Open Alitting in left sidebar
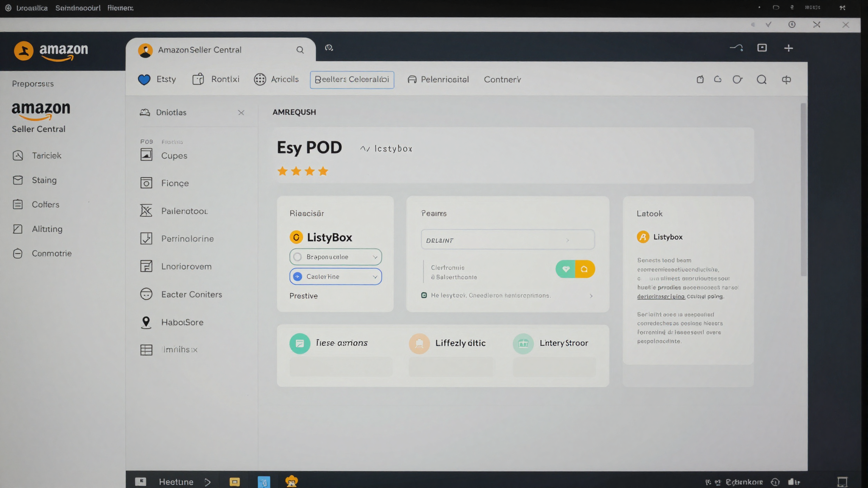Image resolution: width=868 pixels, height=488 pixels. pos(37,229)
